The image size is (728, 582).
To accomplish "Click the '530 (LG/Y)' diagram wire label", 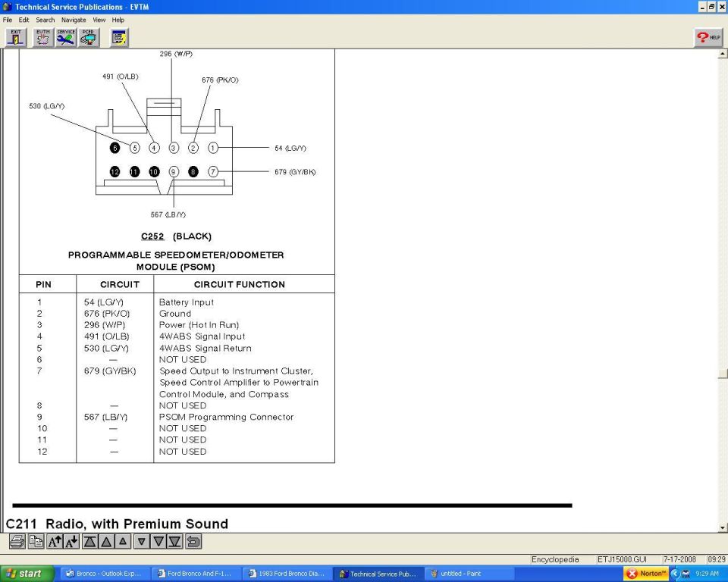I will tap(47, 106).
